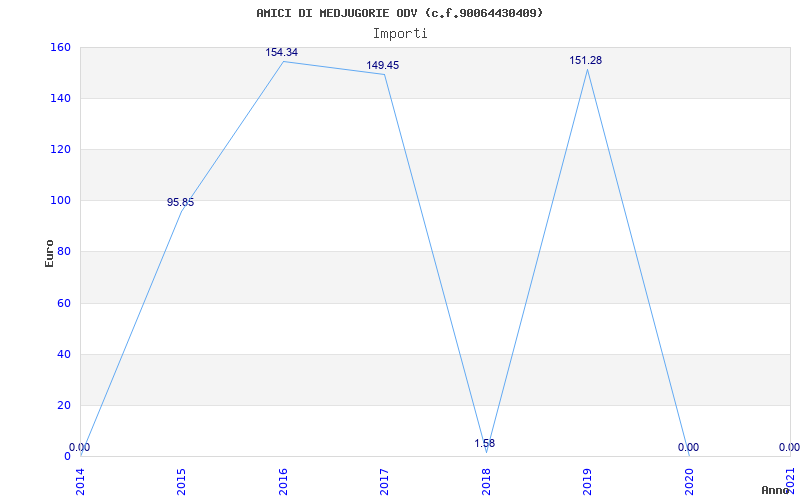The image size is (800, 500).
Task: Click the 0.00 data label above 2014
Action: (80, 447)
